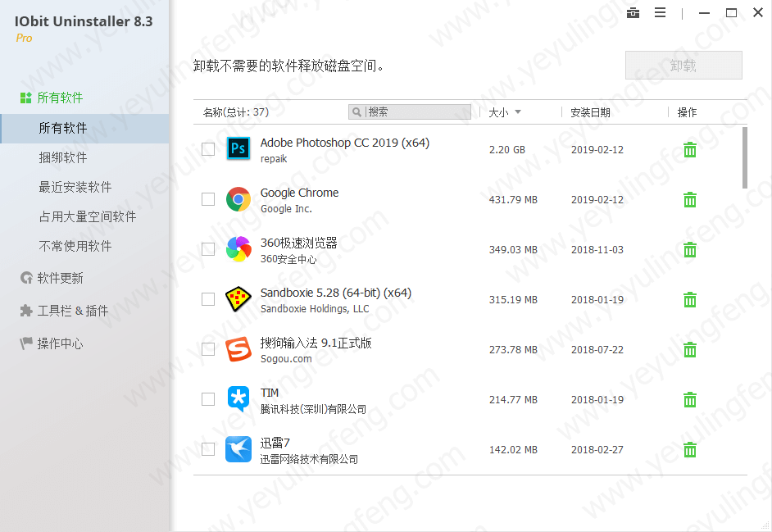772x532 pixels.
Task: Open the 捆绑软件 sidebar item
Action: coord(63,157)
